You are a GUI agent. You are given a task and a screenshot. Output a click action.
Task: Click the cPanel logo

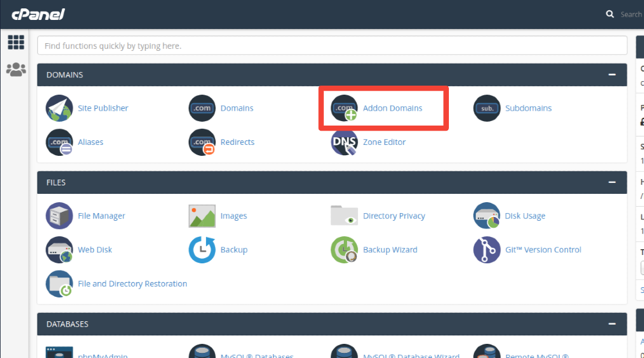coord(38,15)
